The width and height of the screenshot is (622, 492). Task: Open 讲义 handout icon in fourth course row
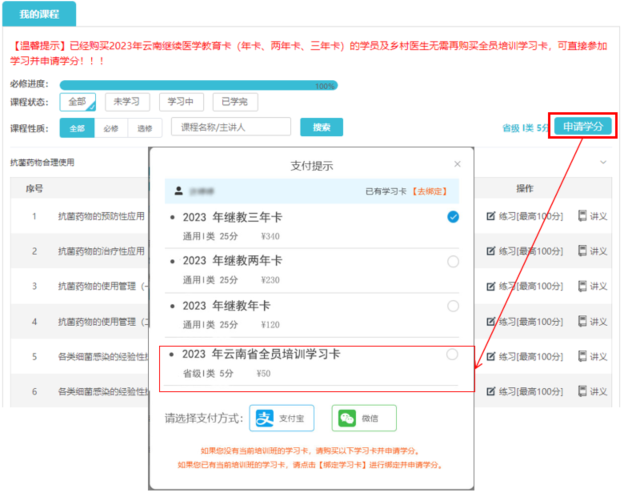coord(584,321)
